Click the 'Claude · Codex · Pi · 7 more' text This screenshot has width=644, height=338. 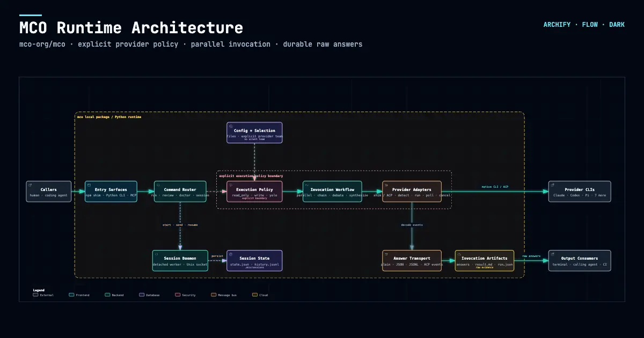580,195
